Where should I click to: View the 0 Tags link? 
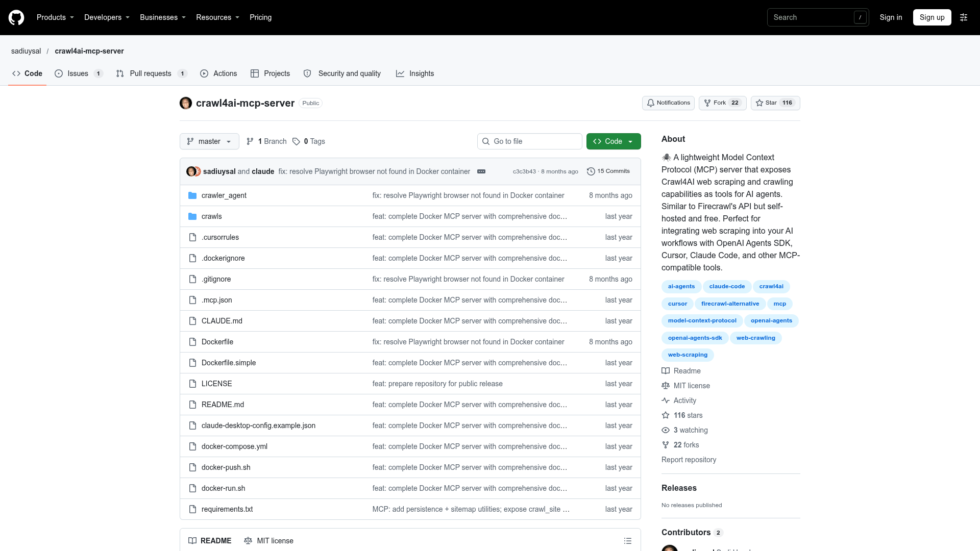pos(309,141)
